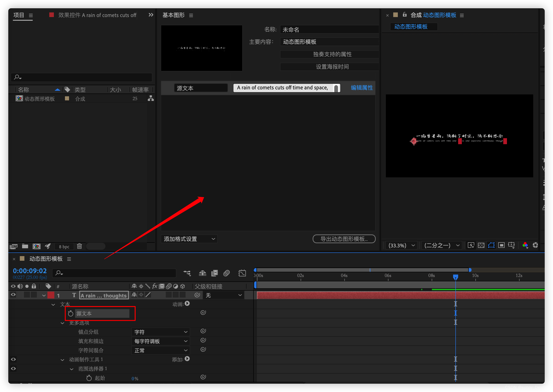Click the red label color of layer 1

click(x=51, y=295)
